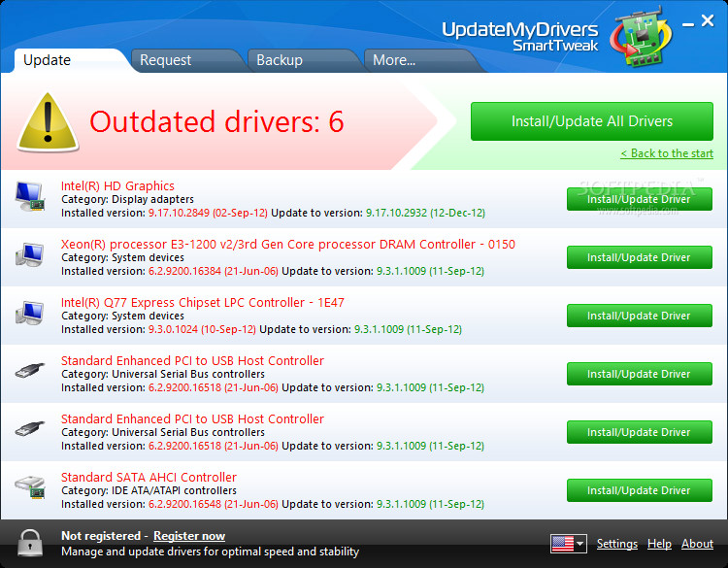Install the Standard SATA AHCI Controller update
728x568 pixels.
pos(640,490)
